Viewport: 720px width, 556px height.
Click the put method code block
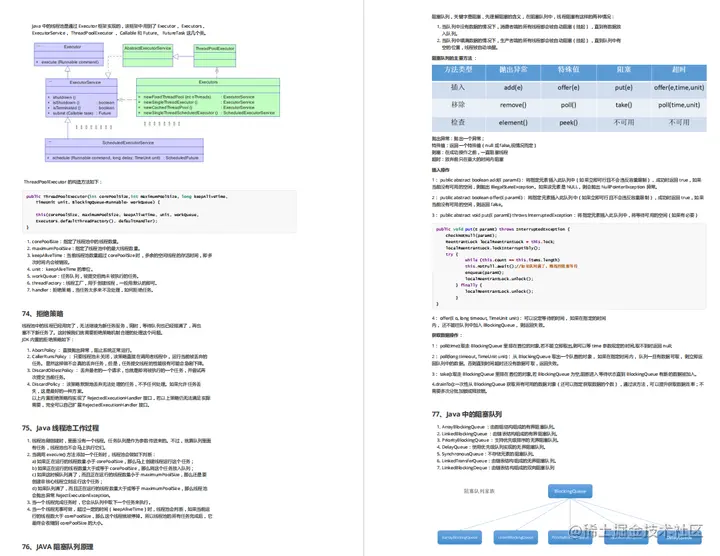[x=569, y=266]
